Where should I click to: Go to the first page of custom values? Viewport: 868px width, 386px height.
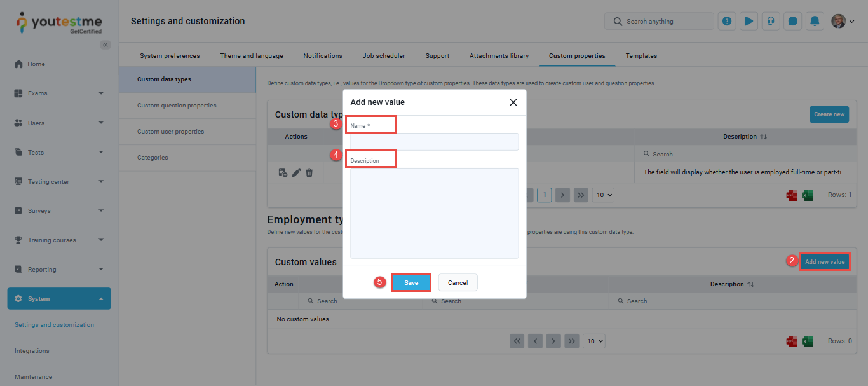pos(517,341)
